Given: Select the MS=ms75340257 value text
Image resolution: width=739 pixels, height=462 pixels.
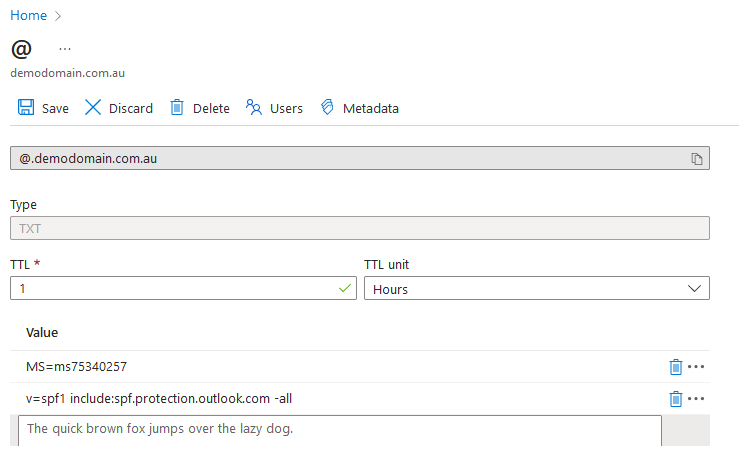Looking at the screenshot, I should [76, 367].
